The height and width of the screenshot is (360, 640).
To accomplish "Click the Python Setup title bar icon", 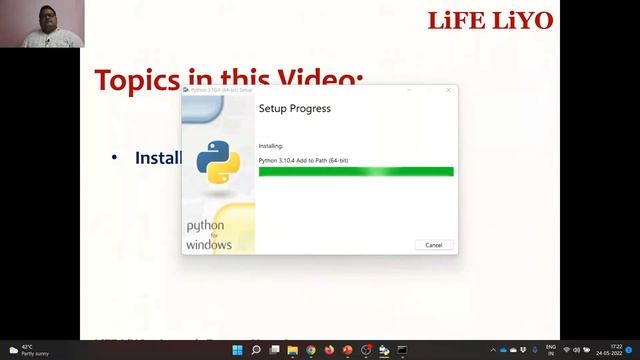I will pyautogui.click(x=186, y=90).
